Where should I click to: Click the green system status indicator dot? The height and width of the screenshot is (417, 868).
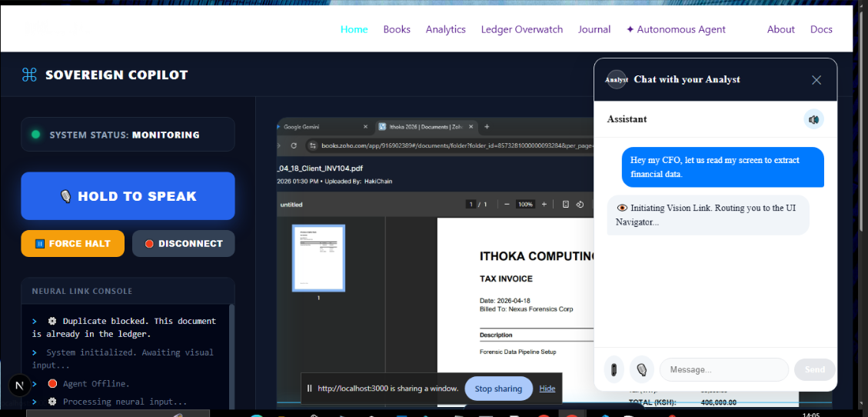(x=36, y=135)
